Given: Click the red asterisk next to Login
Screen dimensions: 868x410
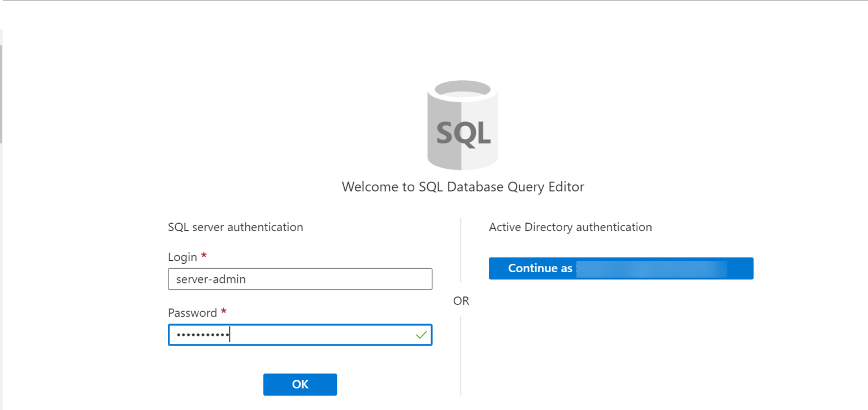Looking at the screenshot, I should coord(203,255).
